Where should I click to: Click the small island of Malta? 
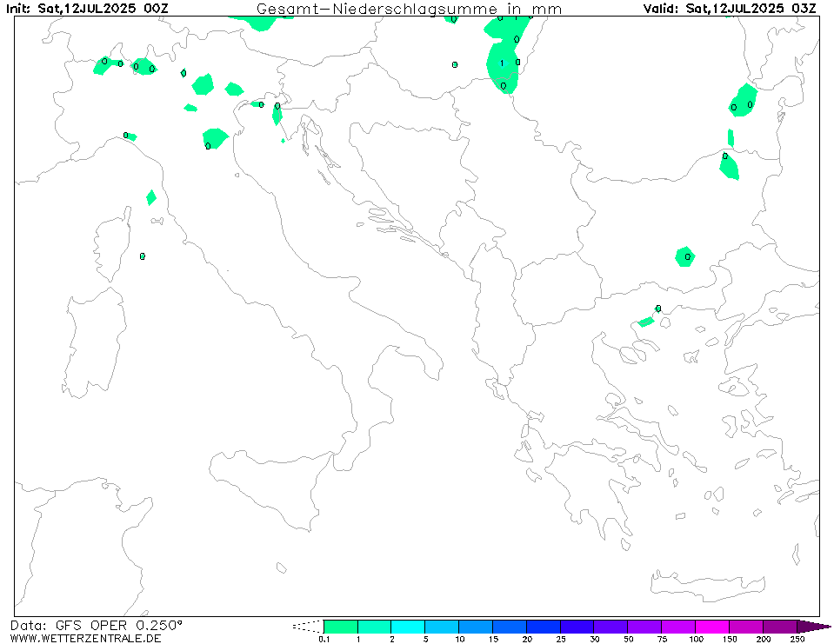[282, 568]
